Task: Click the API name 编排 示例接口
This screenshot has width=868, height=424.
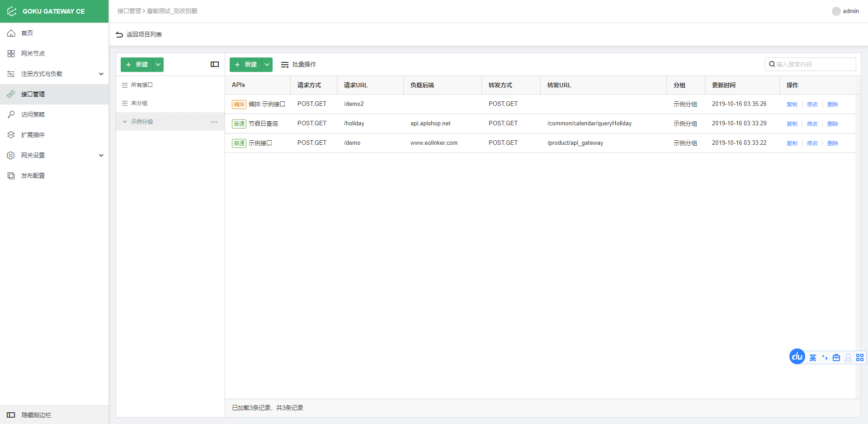Action: tap(267, 105)
